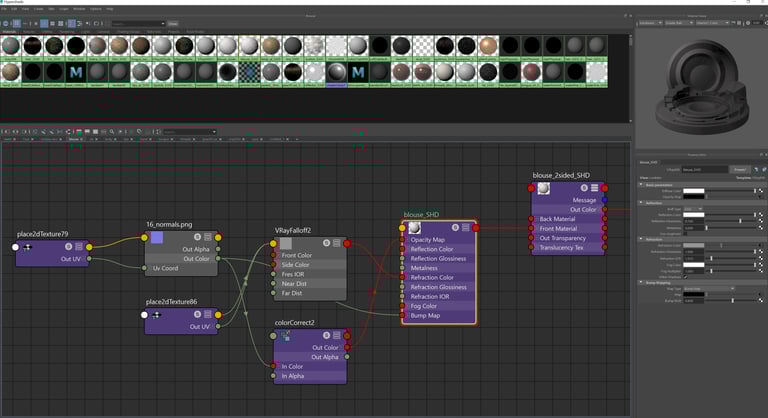Collapse the Bump Mapping section
Viewport: 768px width, 418px height.
tap(641, 282)
